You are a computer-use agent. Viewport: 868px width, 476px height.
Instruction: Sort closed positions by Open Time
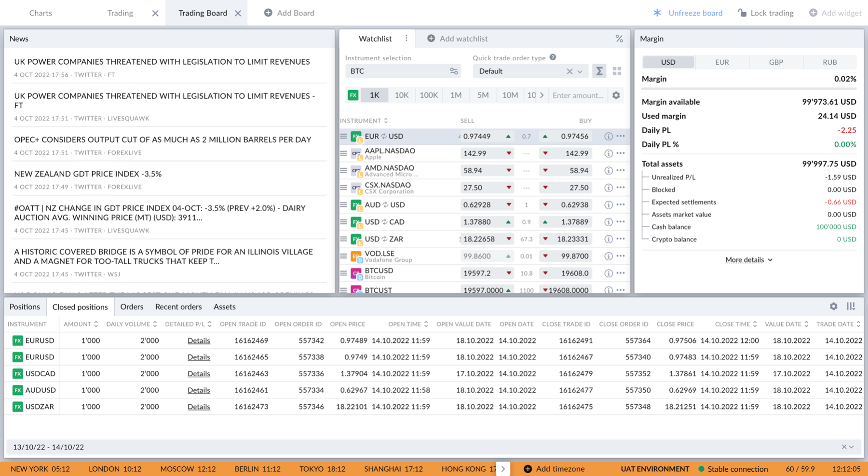click(x=408, y=324)
